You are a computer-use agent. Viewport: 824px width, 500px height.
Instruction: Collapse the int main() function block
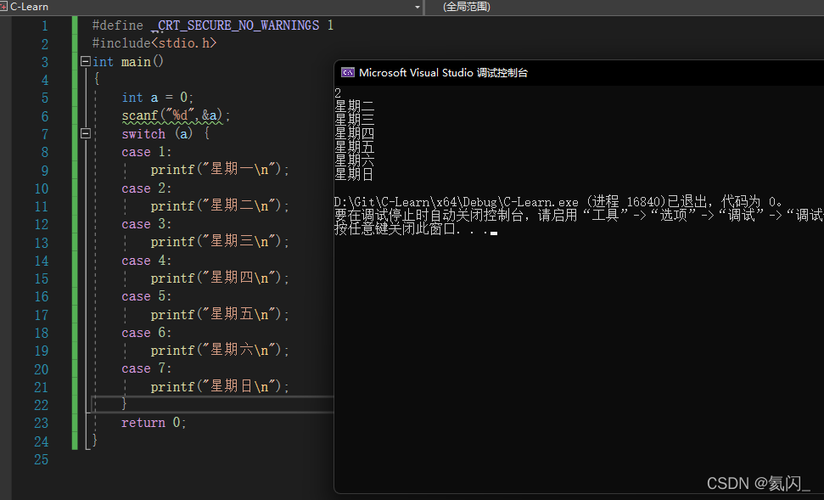coord(85,62)
